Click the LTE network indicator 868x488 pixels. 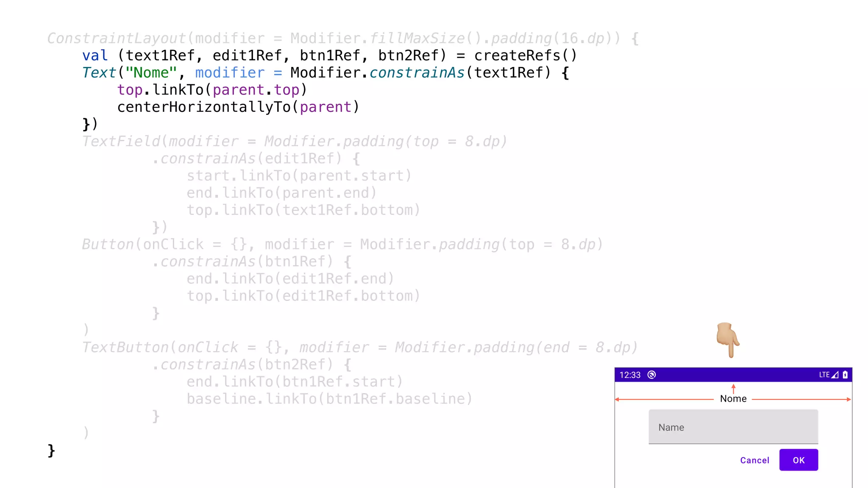pos(824,375)
